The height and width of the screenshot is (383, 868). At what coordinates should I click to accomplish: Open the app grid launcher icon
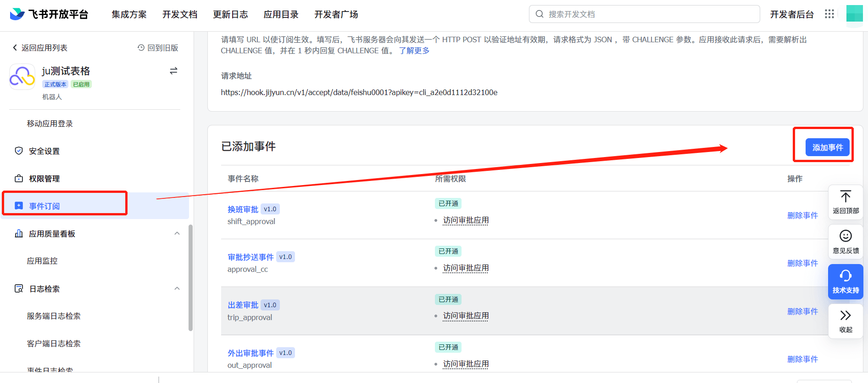coord(829,14)
